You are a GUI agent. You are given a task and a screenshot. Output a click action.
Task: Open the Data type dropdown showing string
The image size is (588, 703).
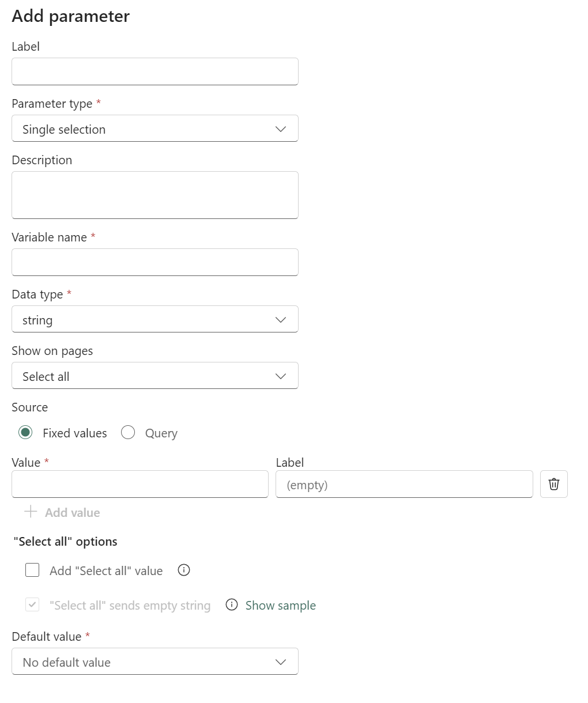click(x=154, y=319)
